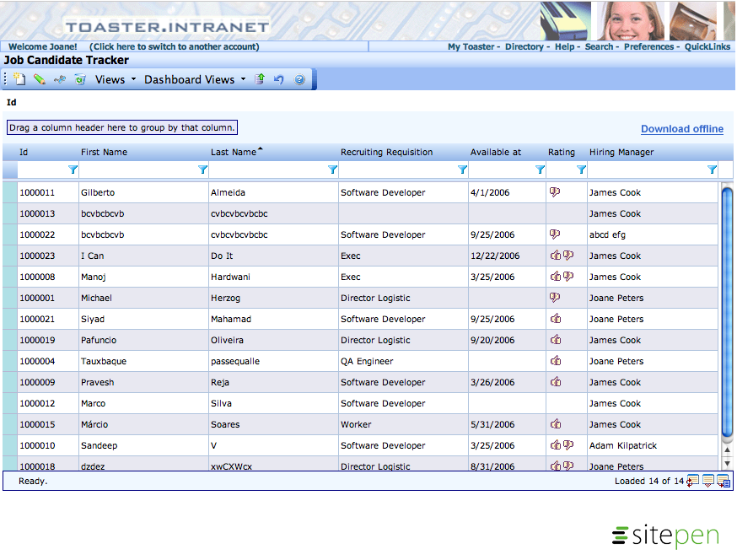Open the QuickLinks menu

[x=707, y=46]
